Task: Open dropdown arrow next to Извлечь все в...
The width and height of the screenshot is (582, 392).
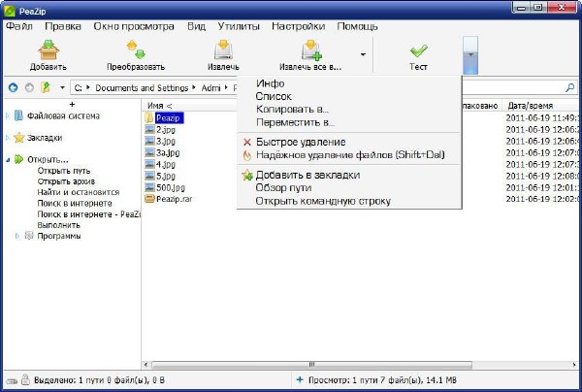Action: point(363,55)
